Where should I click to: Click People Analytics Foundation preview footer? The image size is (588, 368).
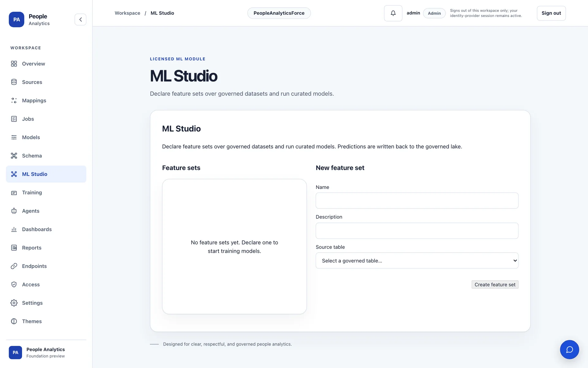[46, 352]
